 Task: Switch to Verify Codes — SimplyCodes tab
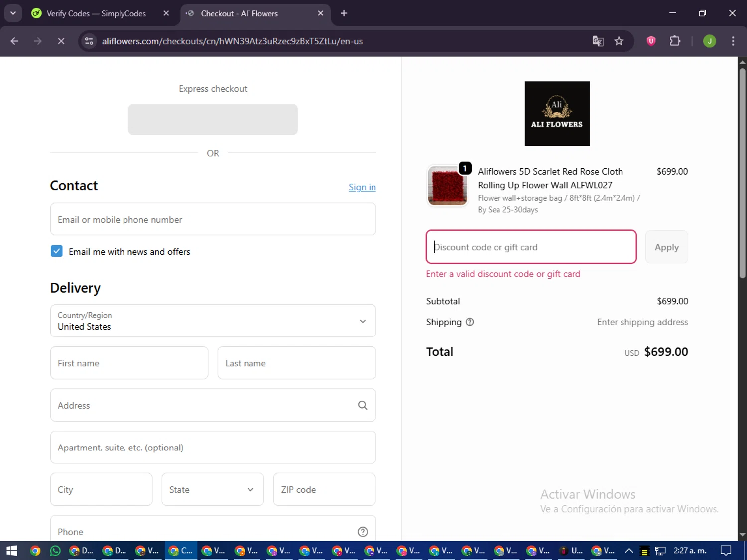[x=96, y=13]
